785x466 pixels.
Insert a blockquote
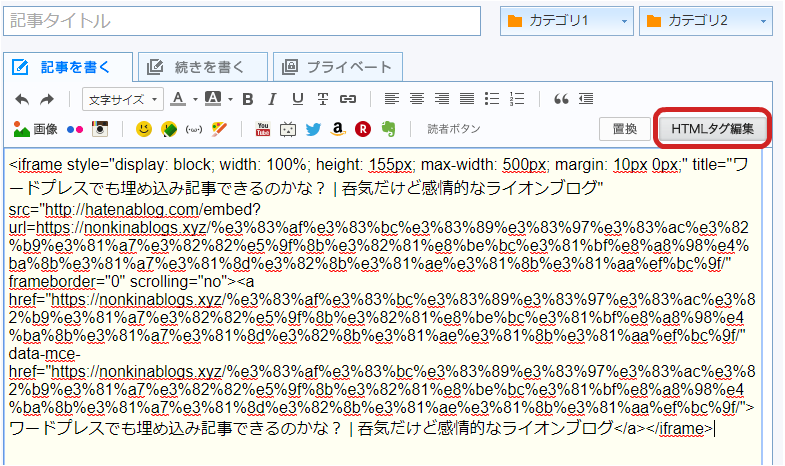(x=561, y=99)
